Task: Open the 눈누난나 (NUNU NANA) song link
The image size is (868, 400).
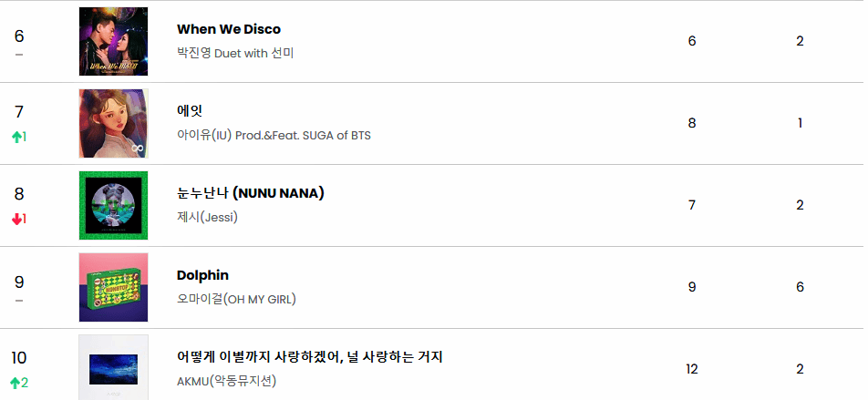Action: coord(250,193)
